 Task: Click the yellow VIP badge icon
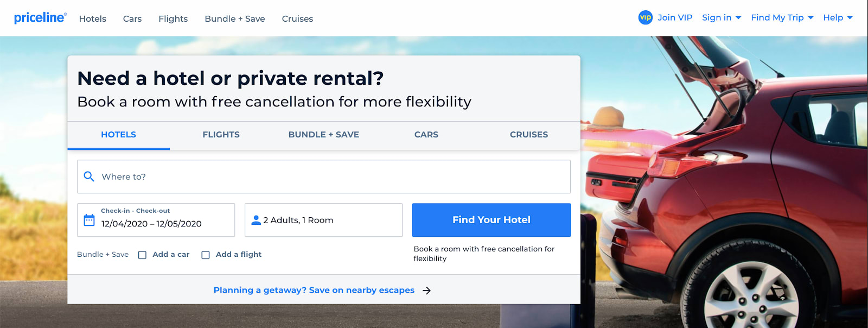(645, 17)
